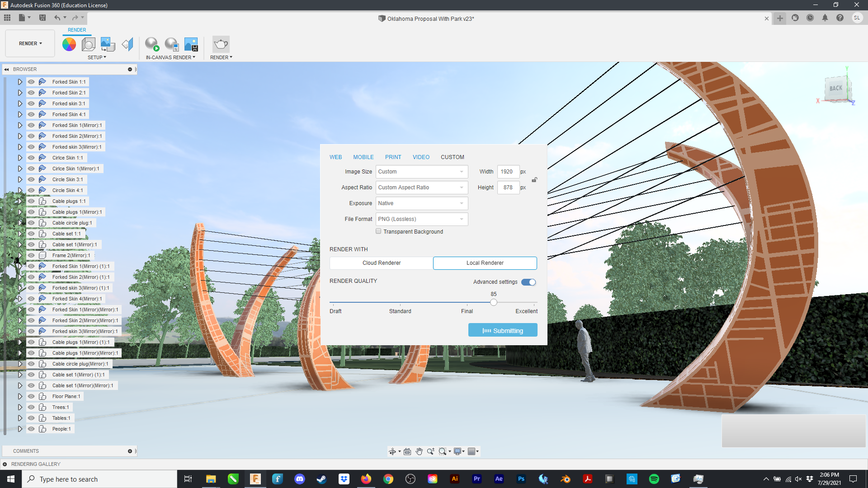
Task: Click the Undo arrow
Action: [x=57, y=18]
